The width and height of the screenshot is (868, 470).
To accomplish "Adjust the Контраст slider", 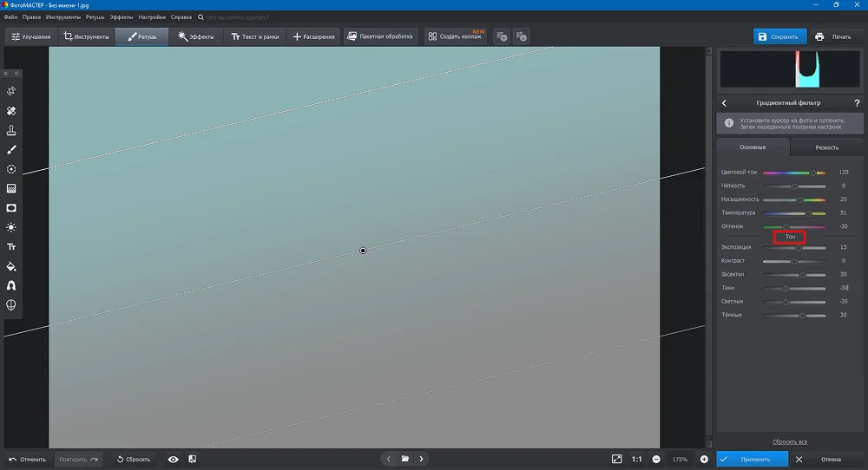I will pyautogui.click(x=794, y=261).
